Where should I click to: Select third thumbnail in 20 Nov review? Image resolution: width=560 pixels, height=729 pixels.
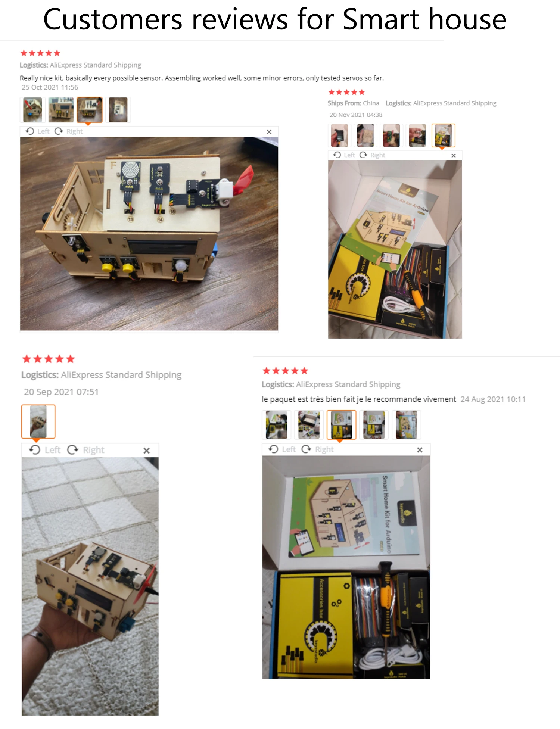pyautogui.click(x=391, y=135)
